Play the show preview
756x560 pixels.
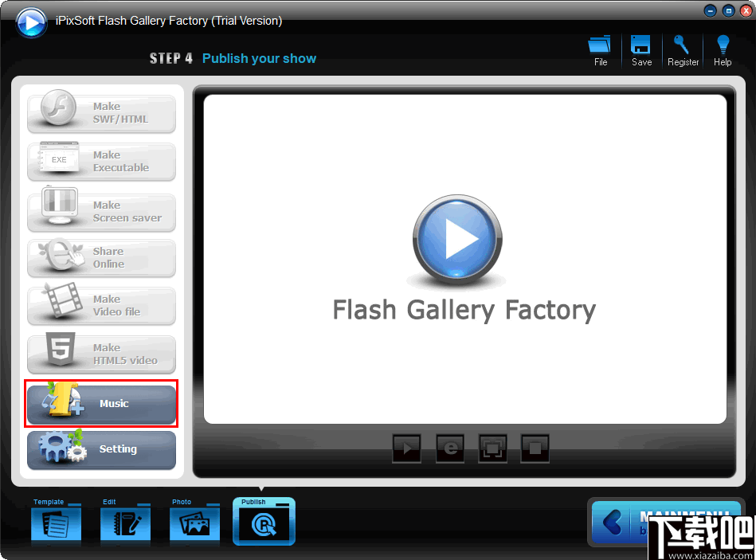click(406, 448)
